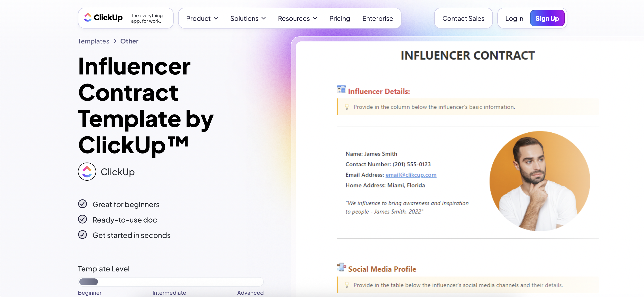This screenshot has width=644, height=297.
Task: Open the Enterprise nav item
Action: pyautogui.click(x=378, y=19)
